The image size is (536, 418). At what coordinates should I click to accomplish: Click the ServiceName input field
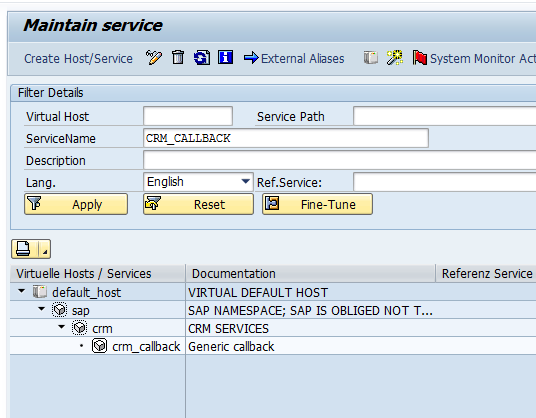point(286,138)
